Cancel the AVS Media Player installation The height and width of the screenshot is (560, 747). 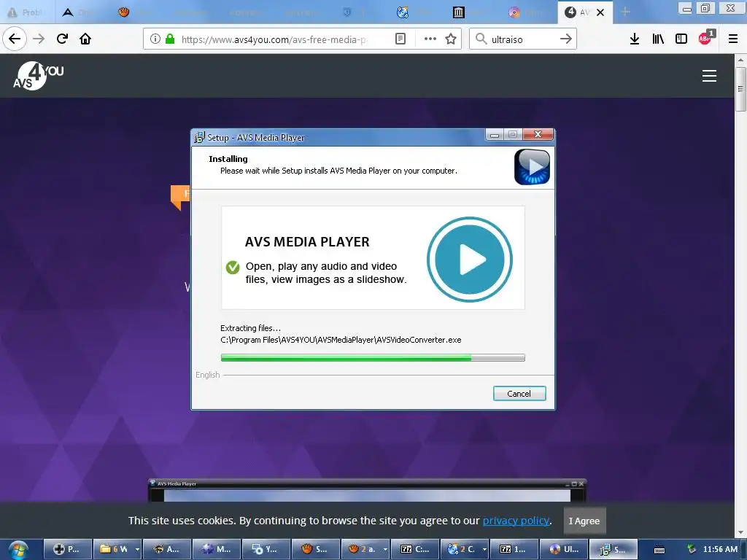[x=519, y=394]
